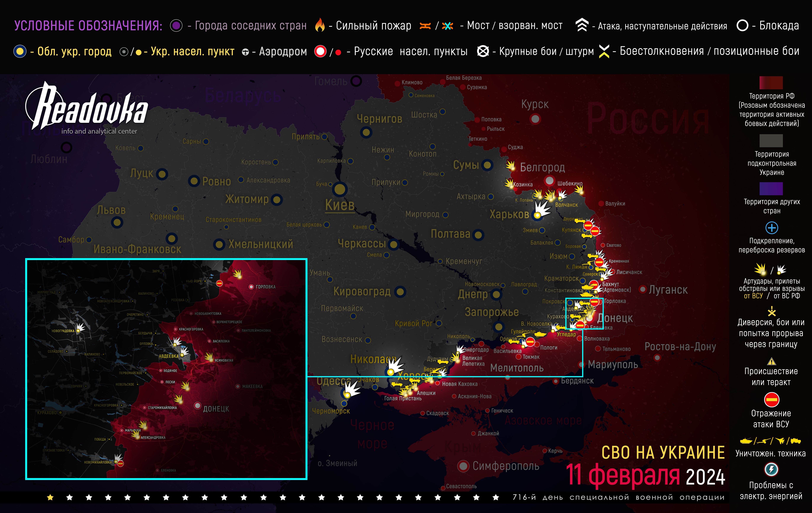Select the attack chevrons icon 'Атака, наступательные действия'
This screenshot has width=812, height=513.
tap(582, 25)
